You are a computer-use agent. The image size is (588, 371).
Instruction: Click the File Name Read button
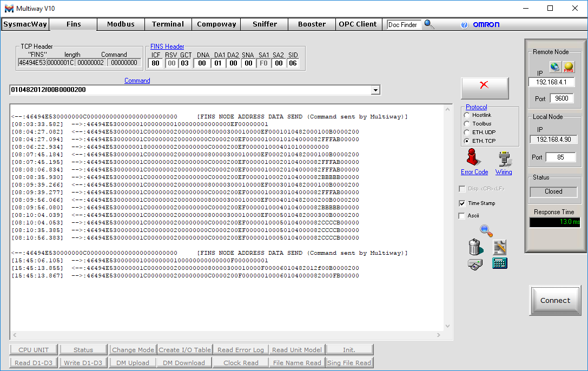click(297, 363)
